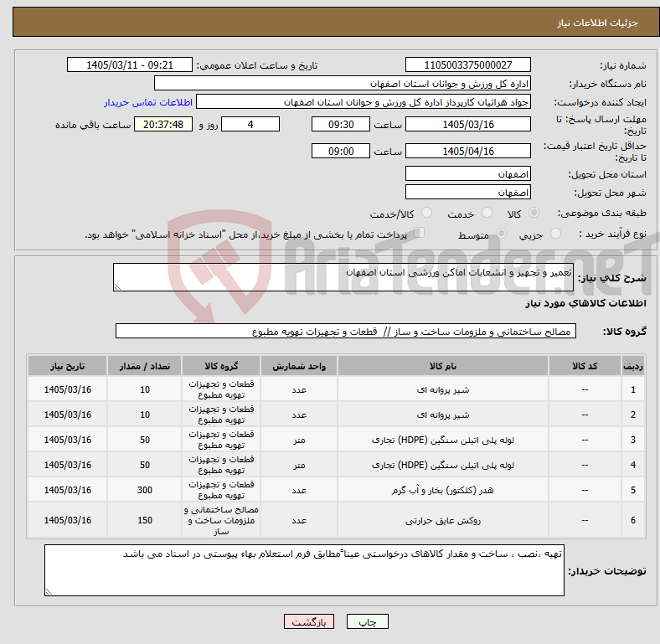Click the resize handle of description textarea
This screenshot has height=644, width=660.
tap(117, 287)
